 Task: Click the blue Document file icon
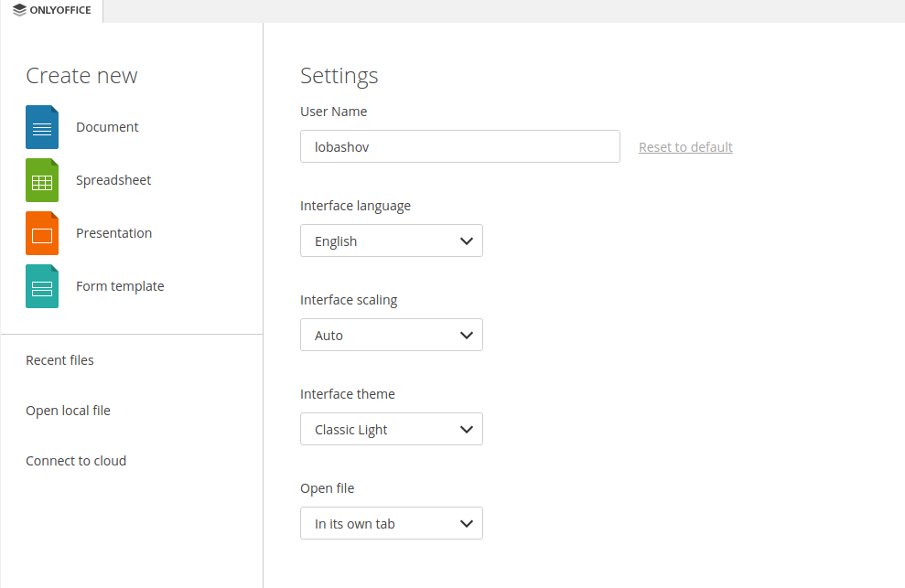click(x=42, y=127)
